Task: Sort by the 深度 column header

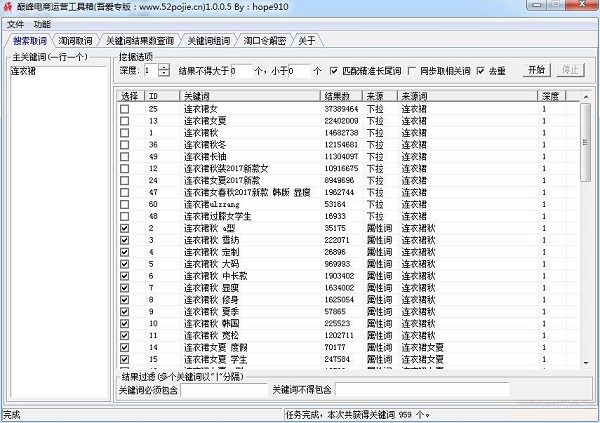Action: [552, 96]
